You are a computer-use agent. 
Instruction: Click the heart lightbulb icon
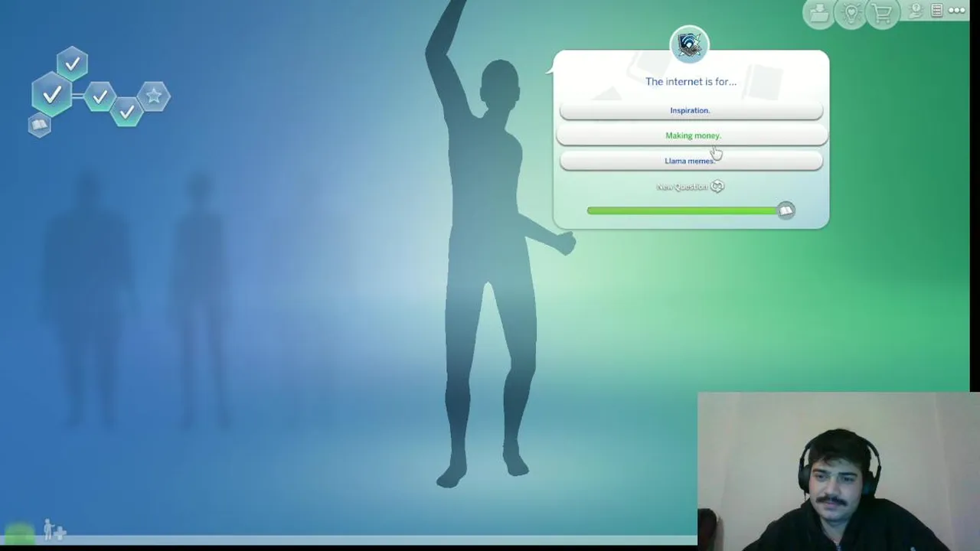[x=851, y=14]
